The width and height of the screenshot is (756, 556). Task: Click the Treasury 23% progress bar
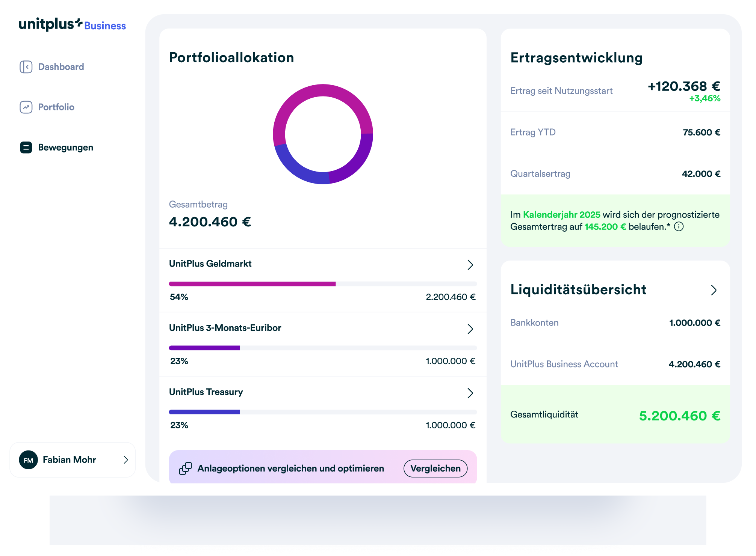tap(323, 412)
